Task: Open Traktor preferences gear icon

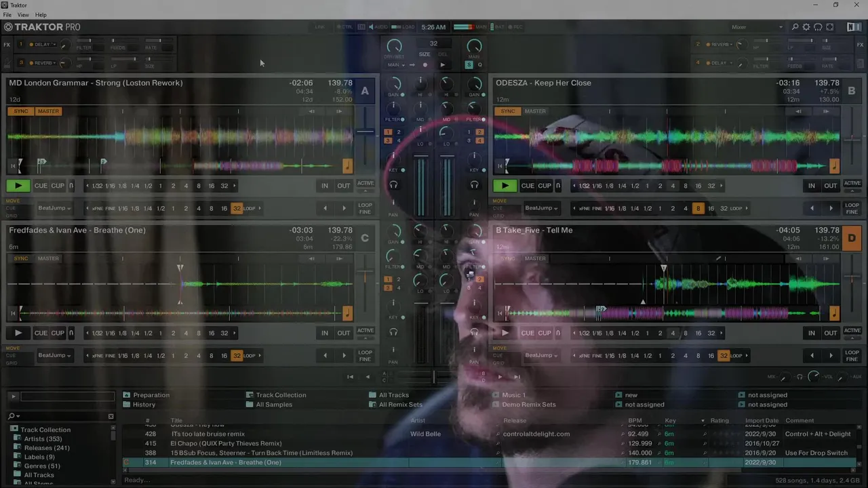Action: click(806, 27)
